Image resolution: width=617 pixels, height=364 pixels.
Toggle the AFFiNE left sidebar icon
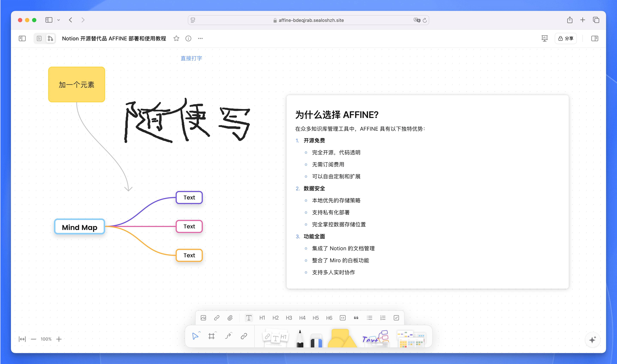22,38
